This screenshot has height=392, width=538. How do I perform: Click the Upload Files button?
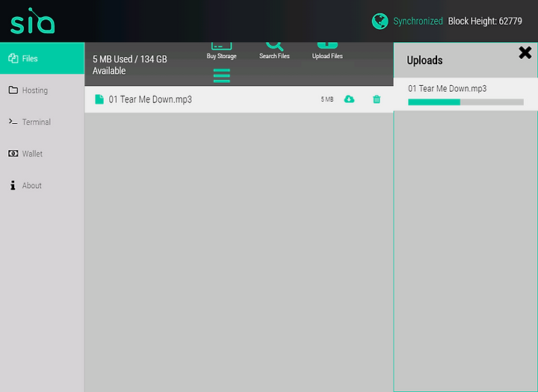tap(327, 51)
